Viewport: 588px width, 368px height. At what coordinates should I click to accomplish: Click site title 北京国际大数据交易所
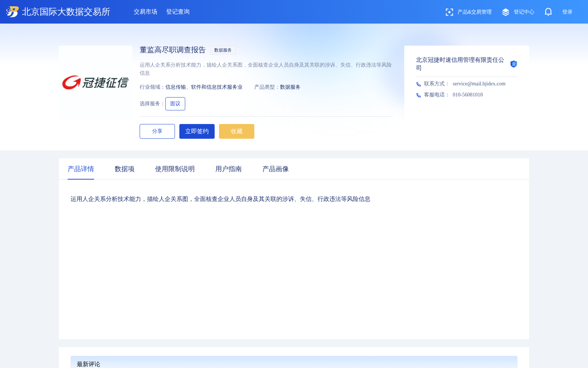pos(66,12)
